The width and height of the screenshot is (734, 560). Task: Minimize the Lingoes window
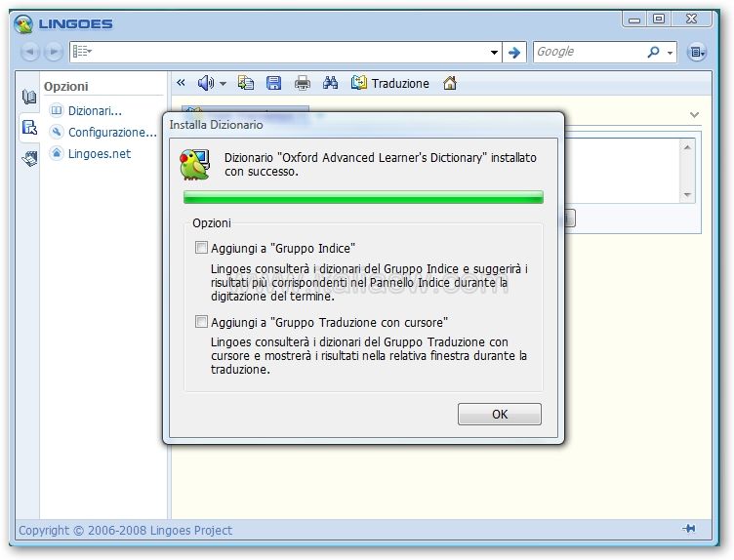[x=634, y=20]
